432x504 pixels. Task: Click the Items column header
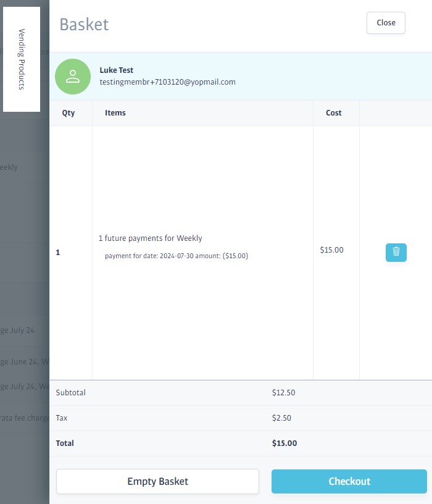pos(115,113)
